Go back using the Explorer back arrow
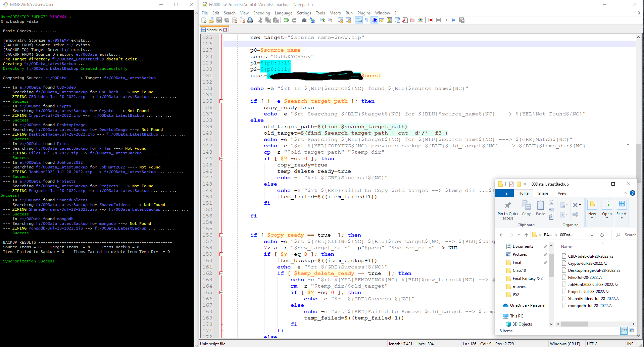The width and height of the screenshot is (644, 347). tap(501, 235)
